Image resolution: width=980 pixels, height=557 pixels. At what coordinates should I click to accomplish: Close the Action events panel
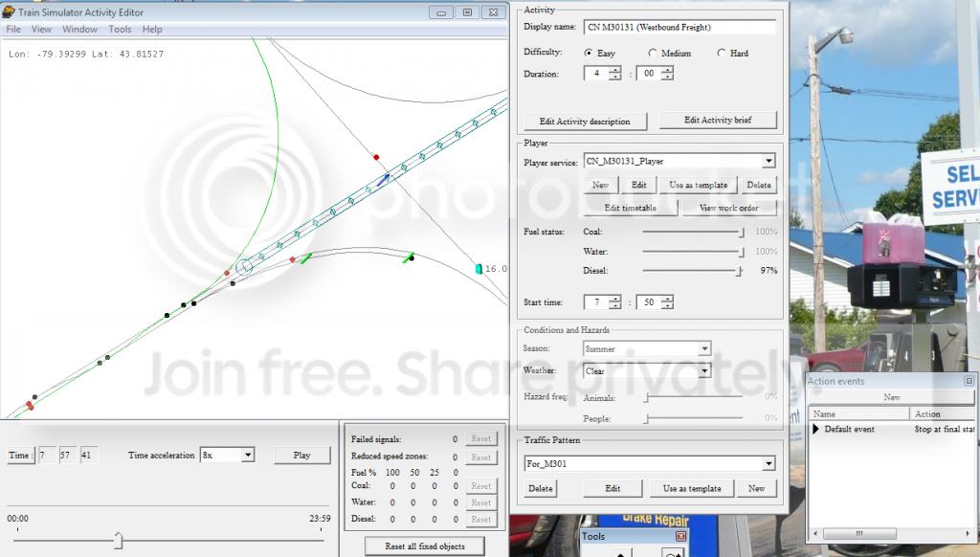click(x=969, y=381)
